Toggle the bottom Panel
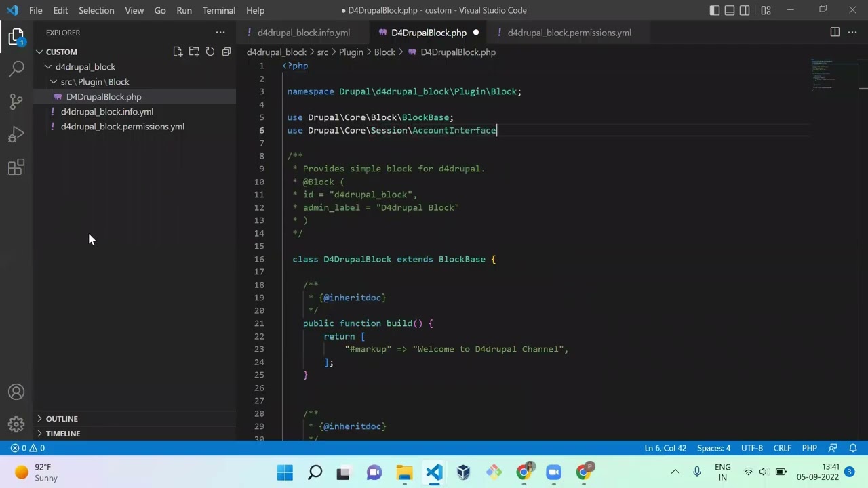The width and height of the screenshot is (868, 488). click(x=730, y=10)
